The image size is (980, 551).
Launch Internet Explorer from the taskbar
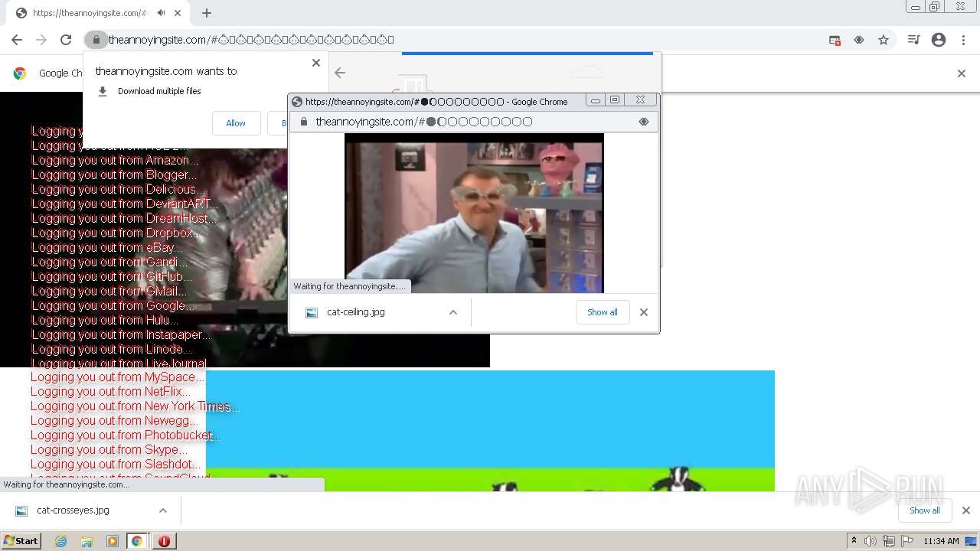pyautogui.click(x=61, y=541)
